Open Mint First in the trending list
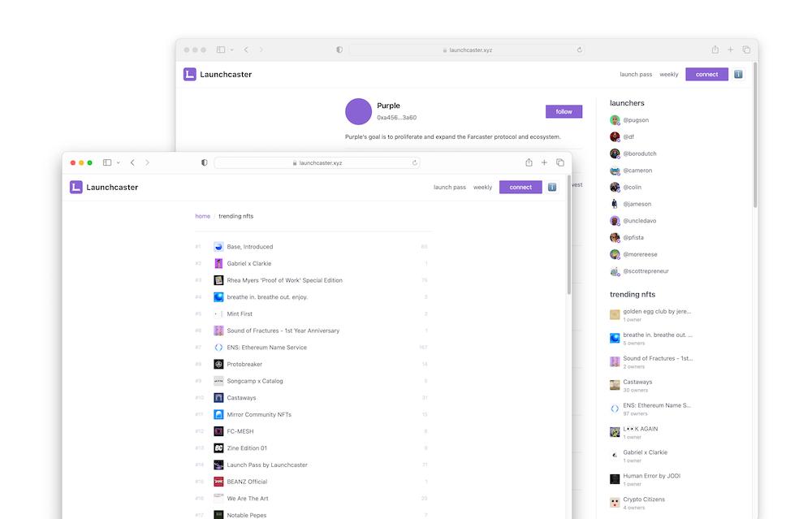The width and height of the screenshot is (812, 519). (x=313, y=314)
